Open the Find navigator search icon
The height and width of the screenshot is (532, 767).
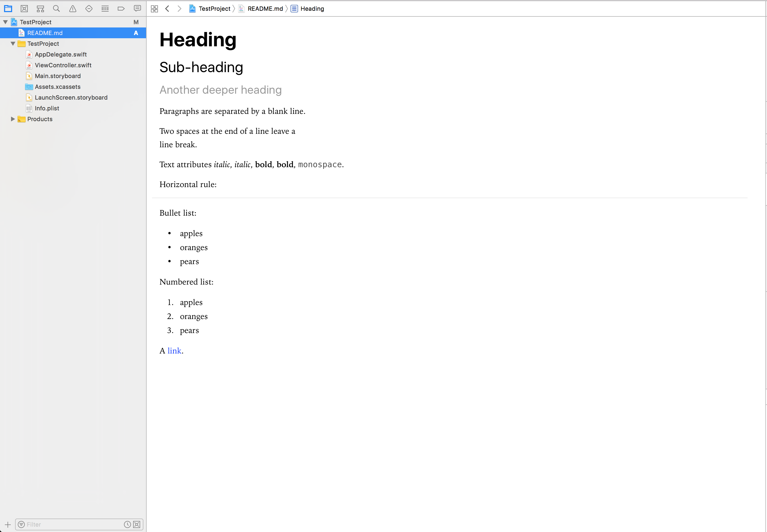[56, 8]
